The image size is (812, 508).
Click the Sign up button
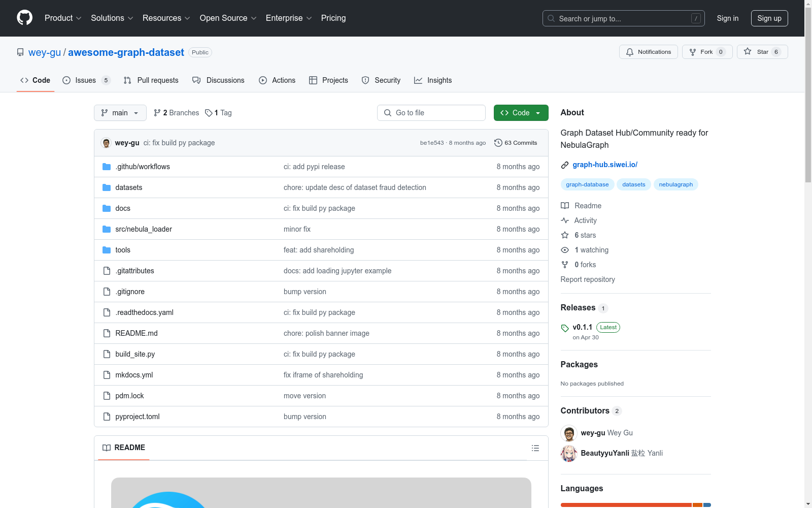coord(769,18)
